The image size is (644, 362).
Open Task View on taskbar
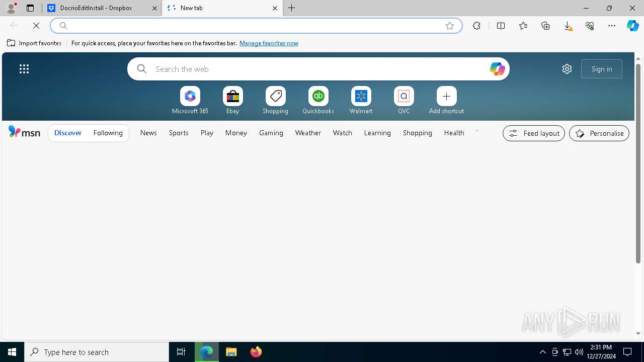click(181, 352)
